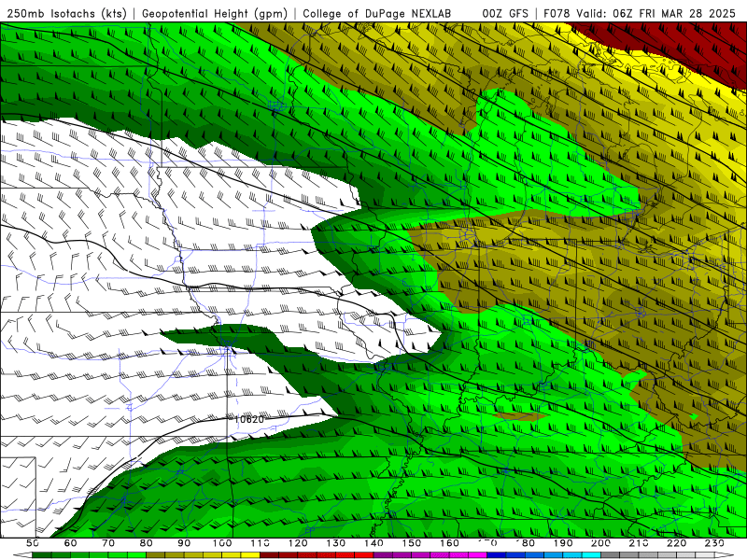
Task: Click the 160 value on the legend
Action: tap(449, 543)
